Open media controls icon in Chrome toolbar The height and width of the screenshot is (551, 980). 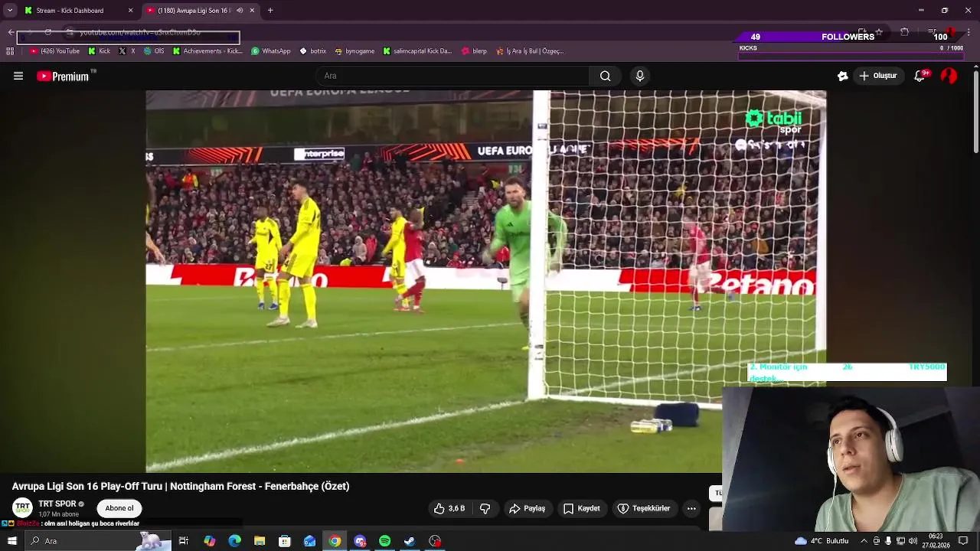coord(932,32)
